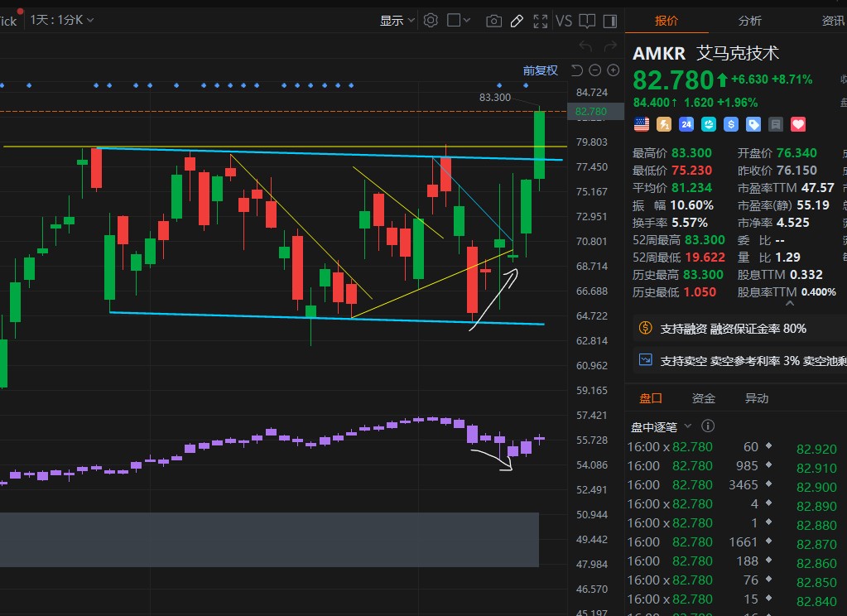Click the short selling chart icon
The height and width of the screenshot is (616, 847).
(646, 360)
